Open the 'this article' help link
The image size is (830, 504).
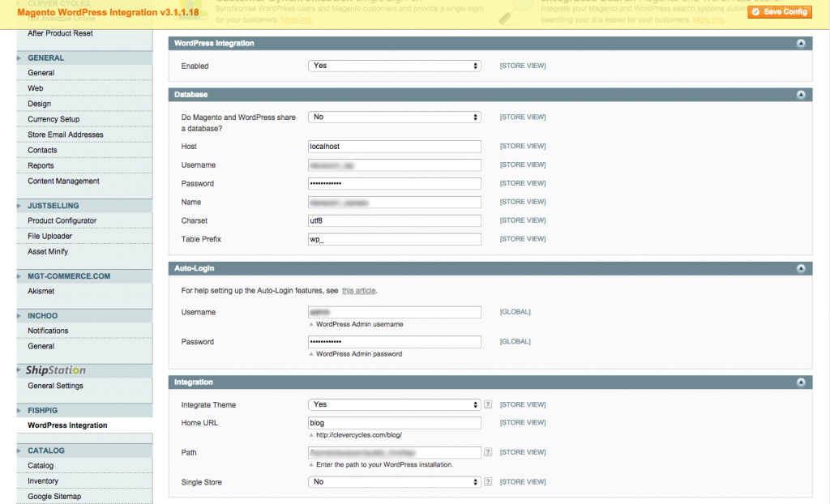click(x=358, y=291)
